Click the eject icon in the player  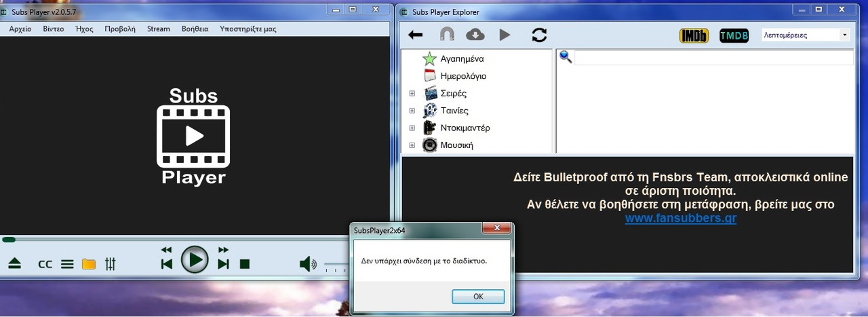[14, 264]
